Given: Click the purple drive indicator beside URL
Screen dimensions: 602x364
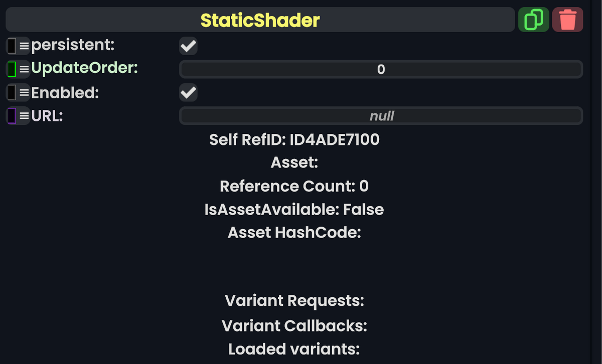Looking at the screenshot, I should [11, 116].
